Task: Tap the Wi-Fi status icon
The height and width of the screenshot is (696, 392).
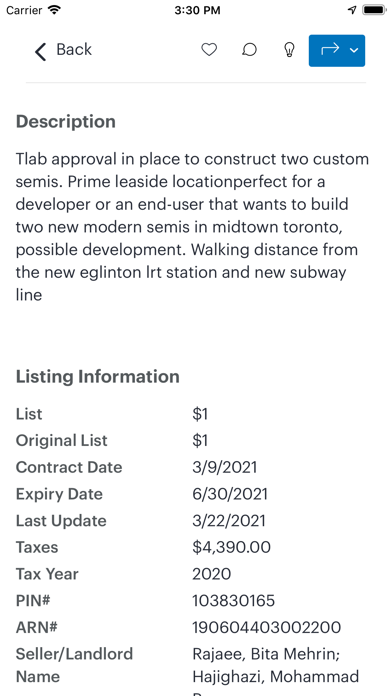Action: point(54,10)
